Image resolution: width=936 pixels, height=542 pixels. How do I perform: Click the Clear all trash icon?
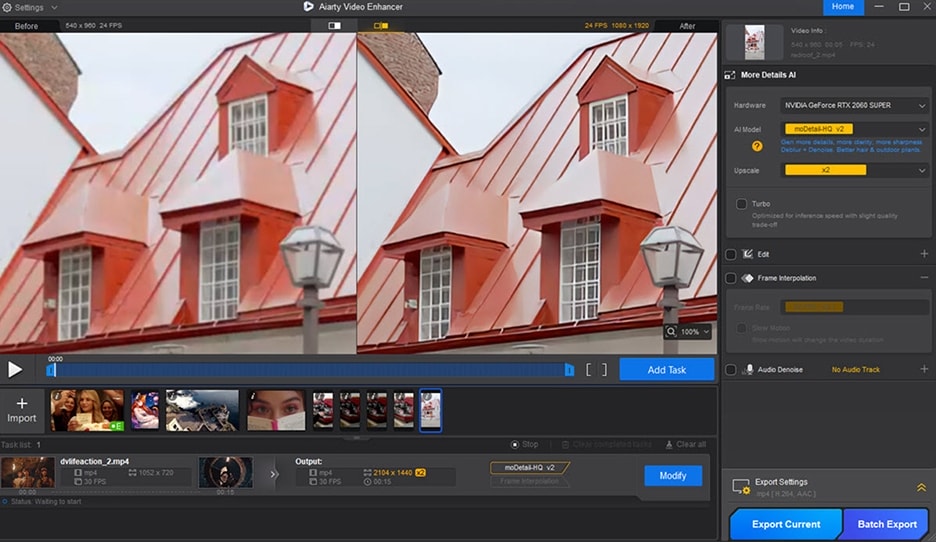pos(668,444)
